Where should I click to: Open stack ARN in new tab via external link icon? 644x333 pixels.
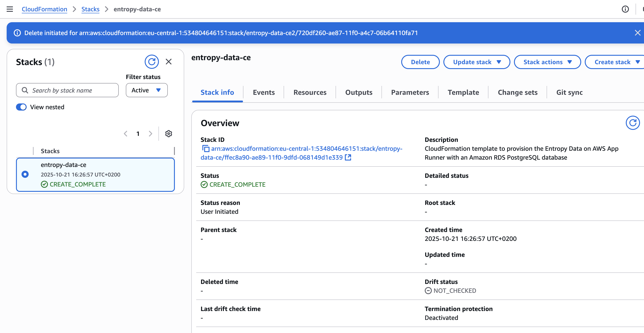click(348, 158)
